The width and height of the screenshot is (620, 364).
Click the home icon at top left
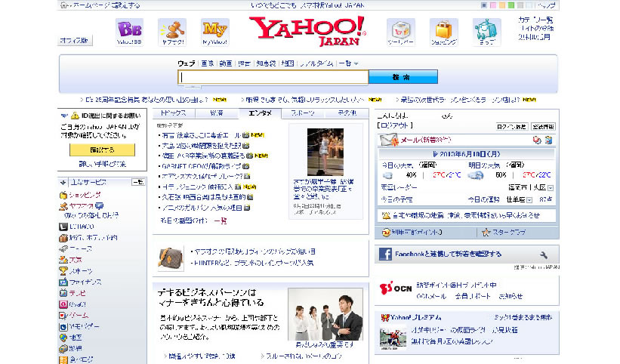[x=63, y=5]
